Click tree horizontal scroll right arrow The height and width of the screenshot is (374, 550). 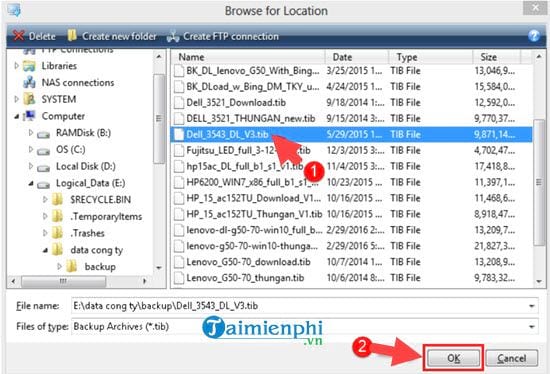pos(145,281)
